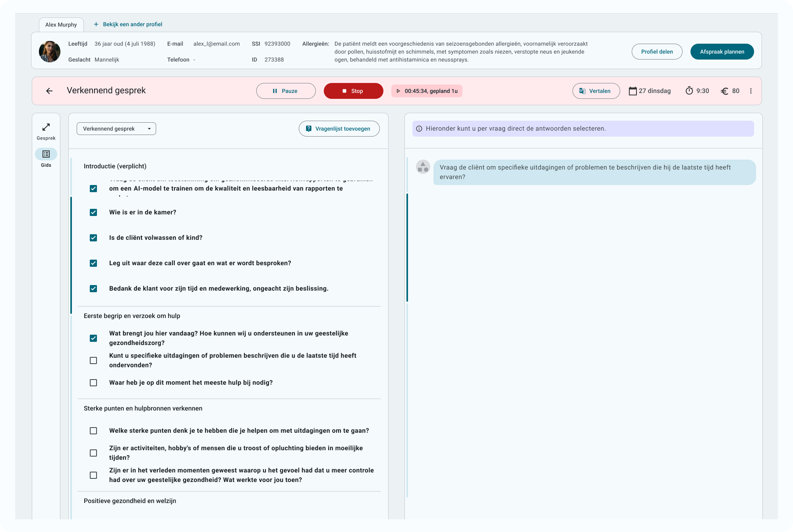Screen dimensions: 793x532
Task: Click the stopwatch icon next to 9:30
Action: click(x=689, y=91)
